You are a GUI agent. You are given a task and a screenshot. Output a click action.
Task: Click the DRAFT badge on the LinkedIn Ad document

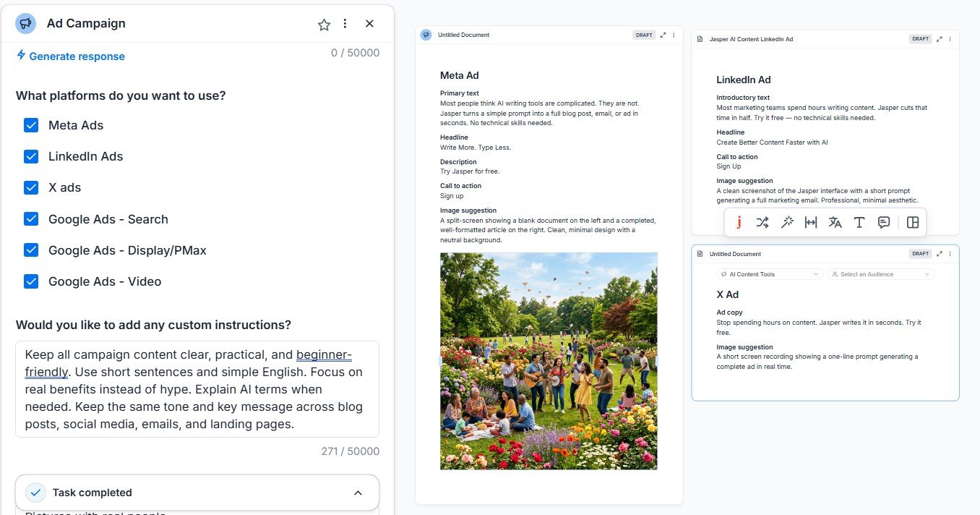click(920, 39)
